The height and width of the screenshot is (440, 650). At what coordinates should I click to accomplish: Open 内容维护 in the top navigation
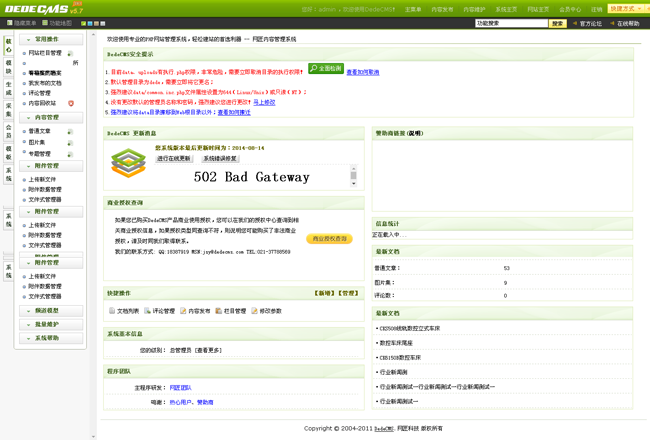point(474,9)
